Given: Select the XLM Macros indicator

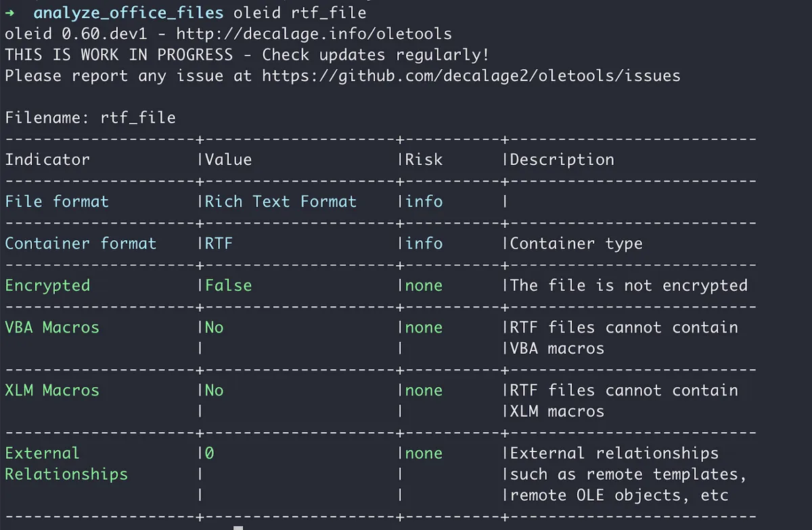Looking at the screenshot, I should click(51, 391).
